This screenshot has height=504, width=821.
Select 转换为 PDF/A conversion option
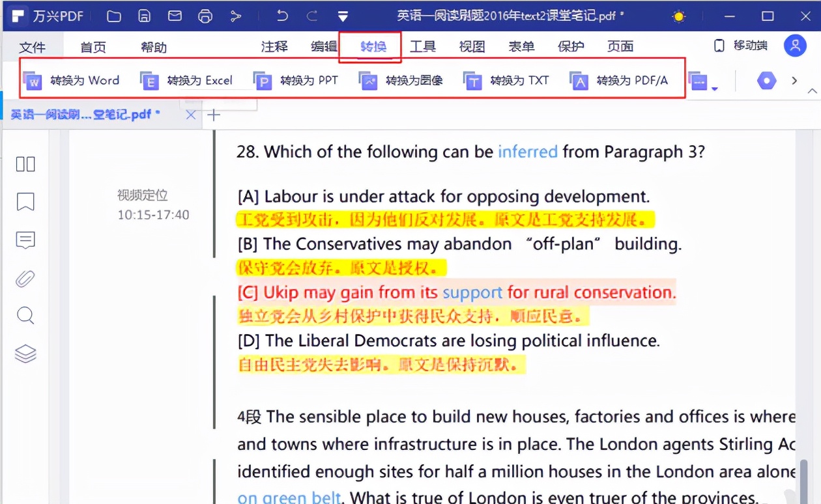click(x=611, y=80)
